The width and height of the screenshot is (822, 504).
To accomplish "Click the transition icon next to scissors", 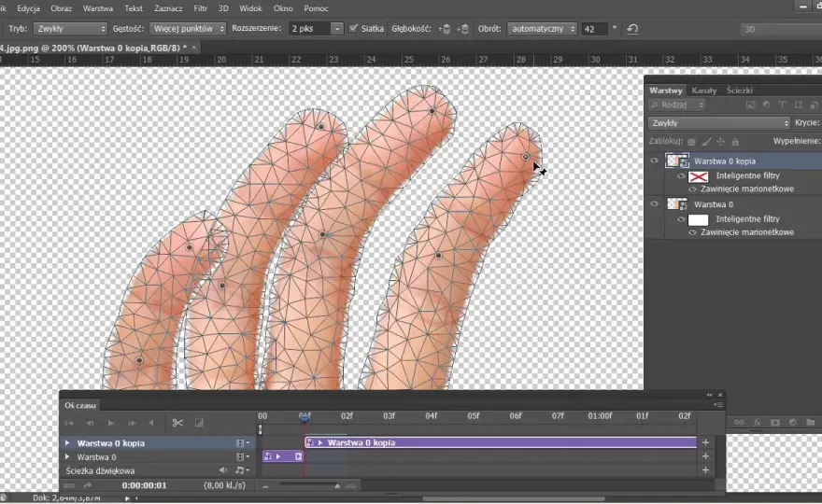I will coord(199,423).
